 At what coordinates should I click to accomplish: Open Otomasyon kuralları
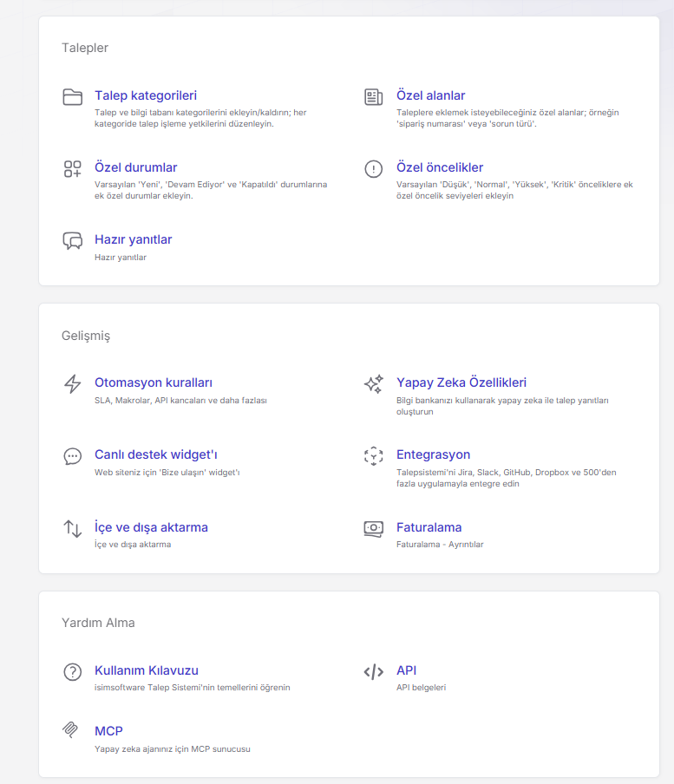(x=154, y=382)
